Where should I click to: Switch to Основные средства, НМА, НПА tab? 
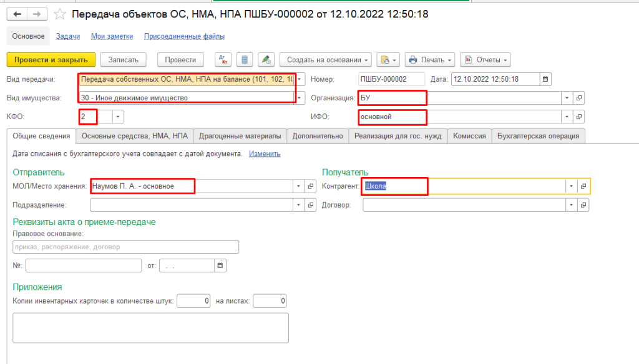134,136
